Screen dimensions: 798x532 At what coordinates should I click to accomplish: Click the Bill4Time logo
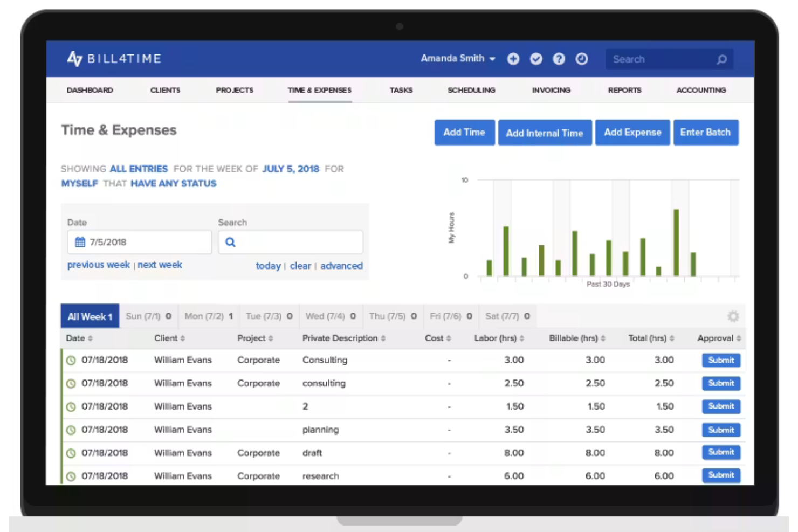[x=114, y=58]
